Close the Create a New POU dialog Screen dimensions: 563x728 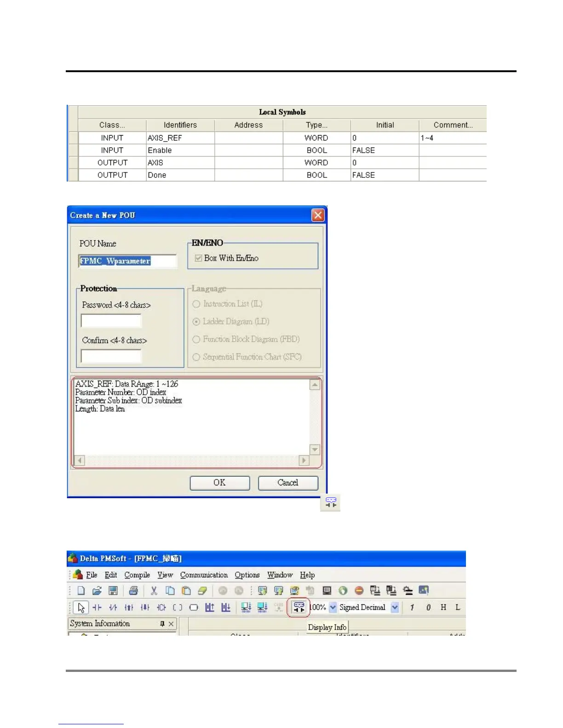click(318, 215)
